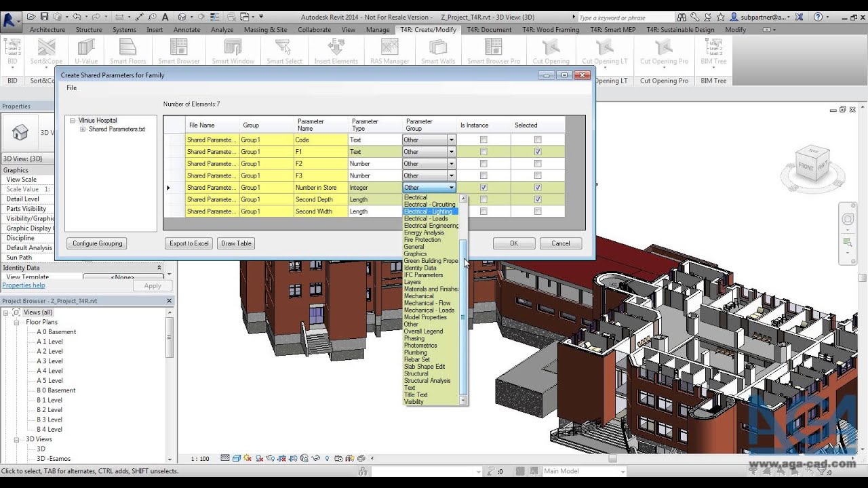Image resolution: width=868 pixels, height=488 pixels.
Task: Click the Smart Browser Pro ribbon icon
Action: click(x=494, y=47)
